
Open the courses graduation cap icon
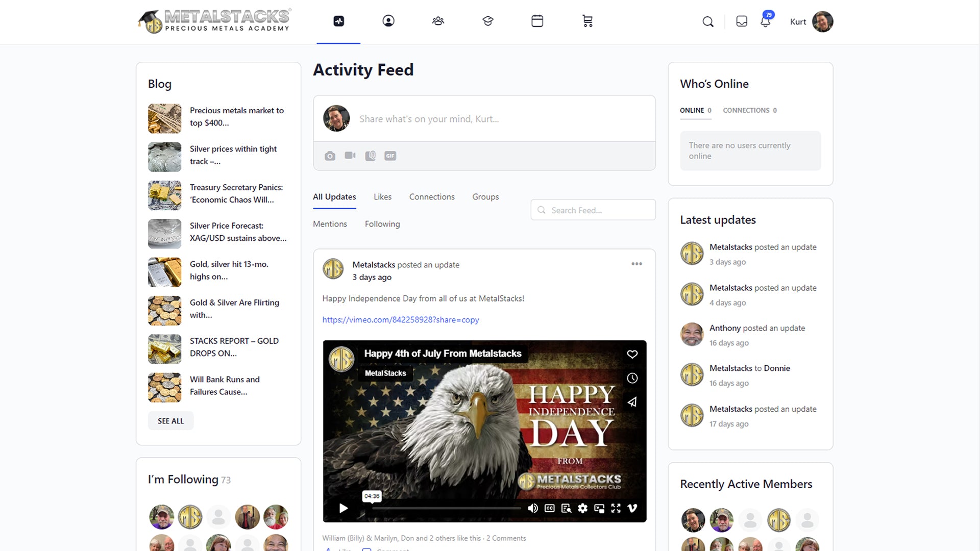pos(488,21)
